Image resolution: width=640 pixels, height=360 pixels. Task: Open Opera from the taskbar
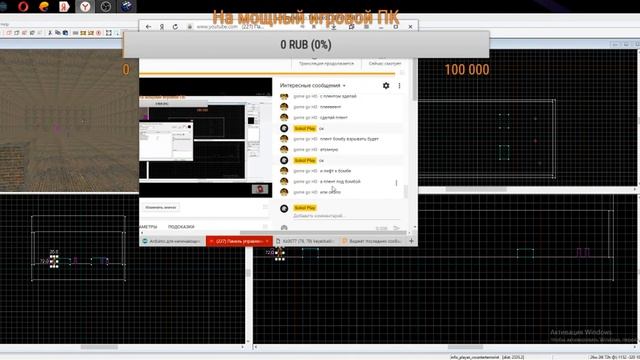[x=23, y=6]
